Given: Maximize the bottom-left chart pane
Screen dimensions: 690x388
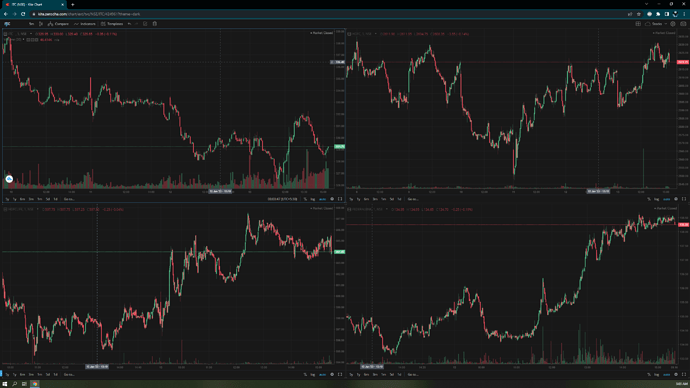Looking at the screenshot, I should (x=340, y=374).
